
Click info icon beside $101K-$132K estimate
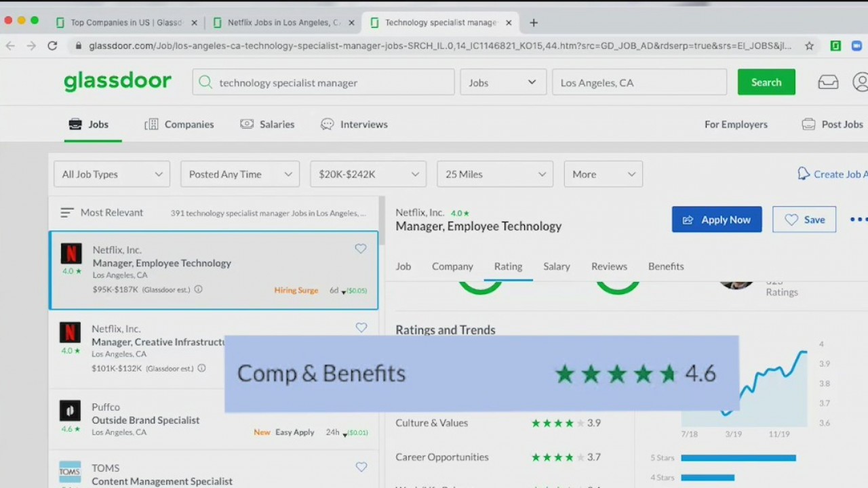201,368
